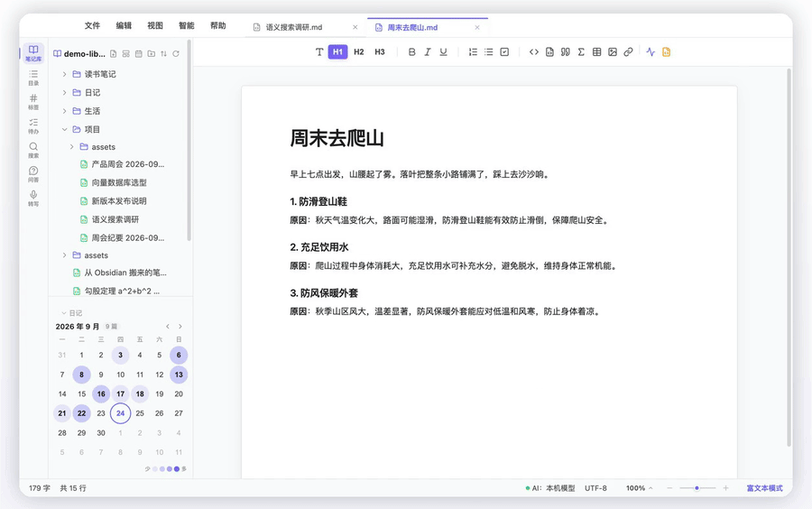Screen dimensions: 812x509
Task: Insert an image
Action: click(x=613, y=51)
